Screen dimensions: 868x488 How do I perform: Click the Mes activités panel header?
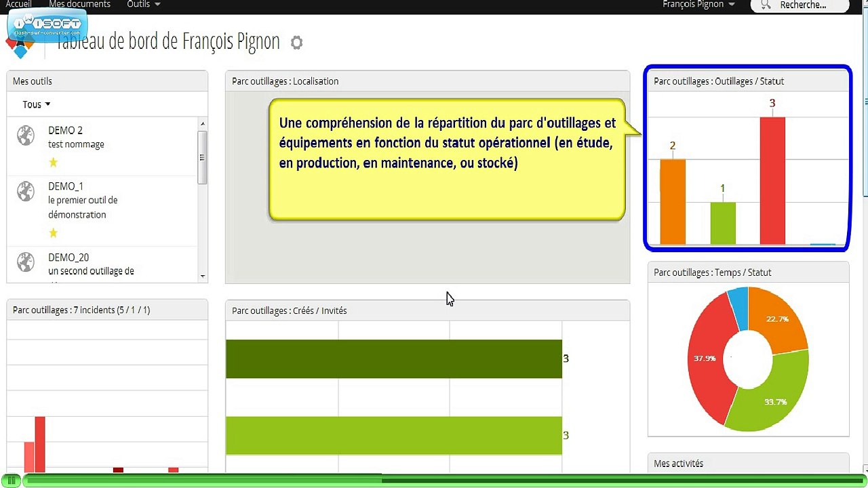[749, 464]
